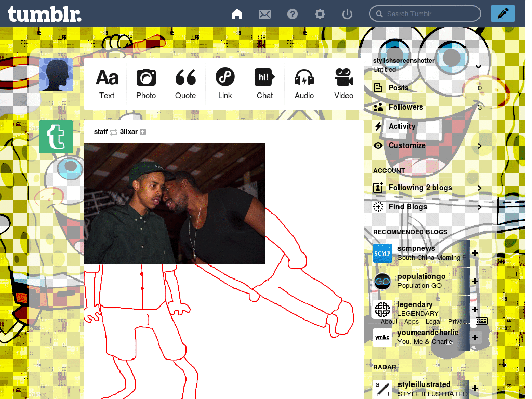
Task: Open the inbox envelope icon
Action: [264, 14]
